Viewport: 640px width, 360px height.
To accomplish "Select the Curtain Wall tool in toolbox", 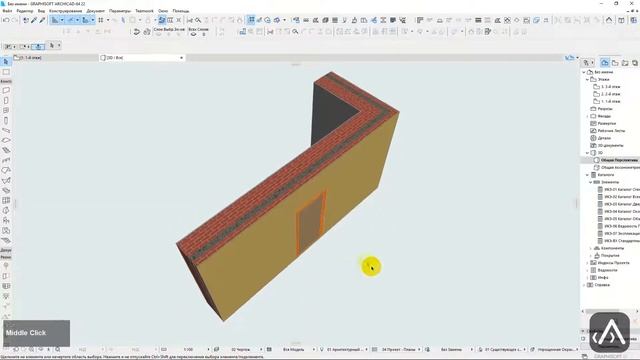I will pyautogui.click(x=6, y=200).
